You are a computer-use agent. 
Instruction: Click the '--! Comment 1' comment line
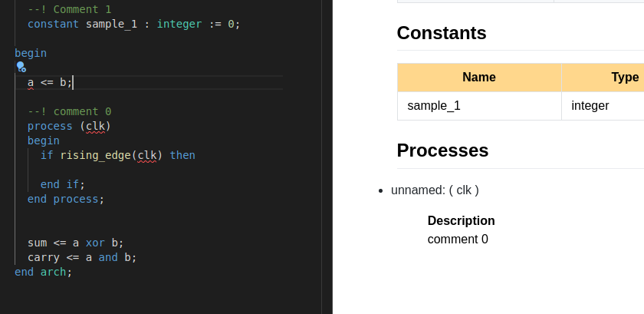(x=69, y=9)
